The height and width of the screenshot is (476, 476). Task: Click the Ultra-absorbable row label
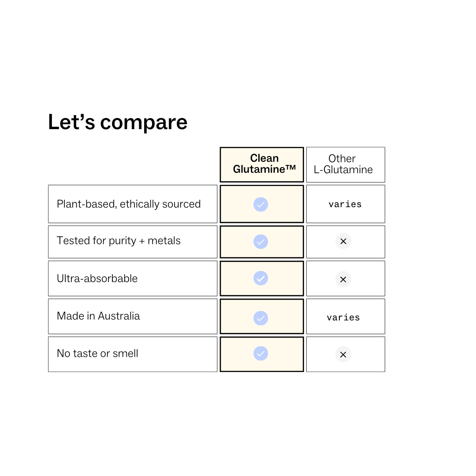[x=97, y=279]
